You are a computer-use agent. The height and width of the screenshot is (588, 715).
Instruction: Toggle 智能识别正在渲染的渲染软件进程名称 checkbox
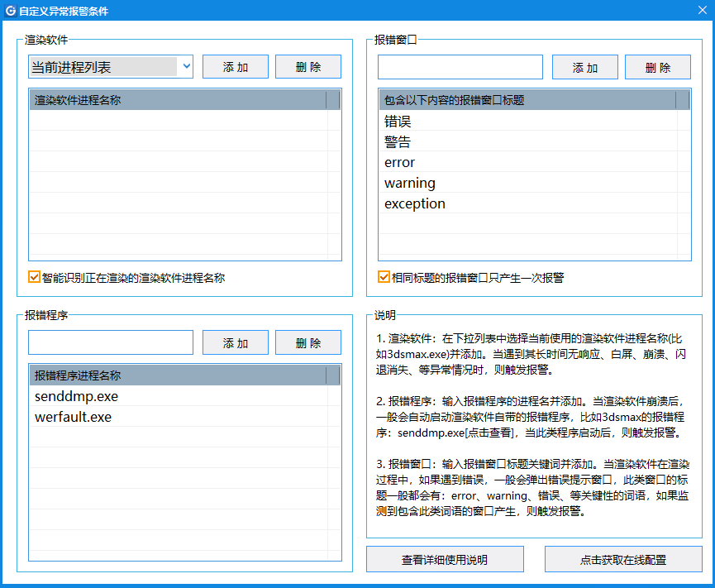point(34,277)
